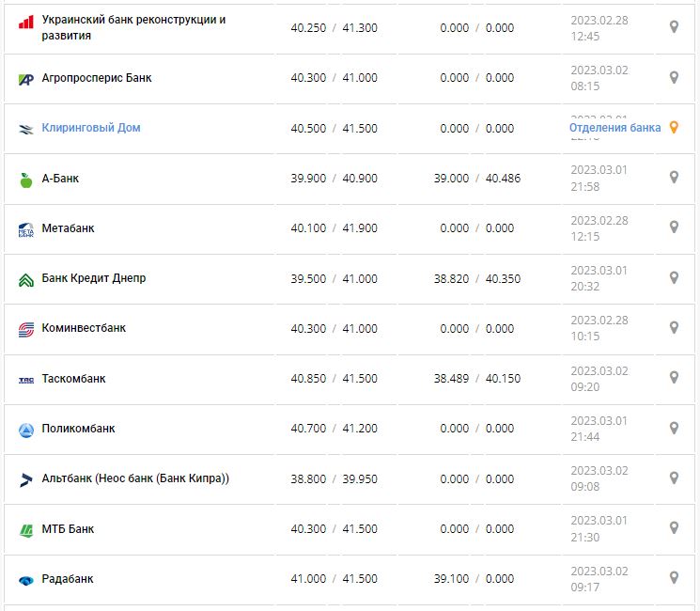The height and width of the screenshot is (611, 700).
Task: Click map pin icon for Агропросперис Банк
Action: (x=674, y=77)
